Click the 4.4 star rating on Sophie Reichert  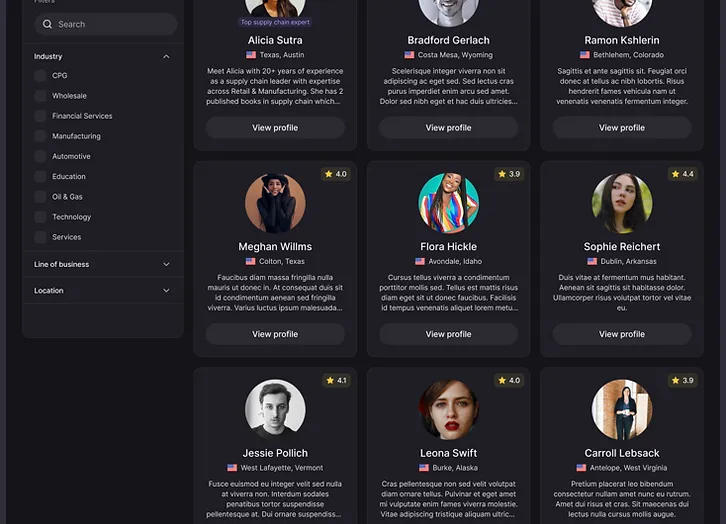pos(682,174)
